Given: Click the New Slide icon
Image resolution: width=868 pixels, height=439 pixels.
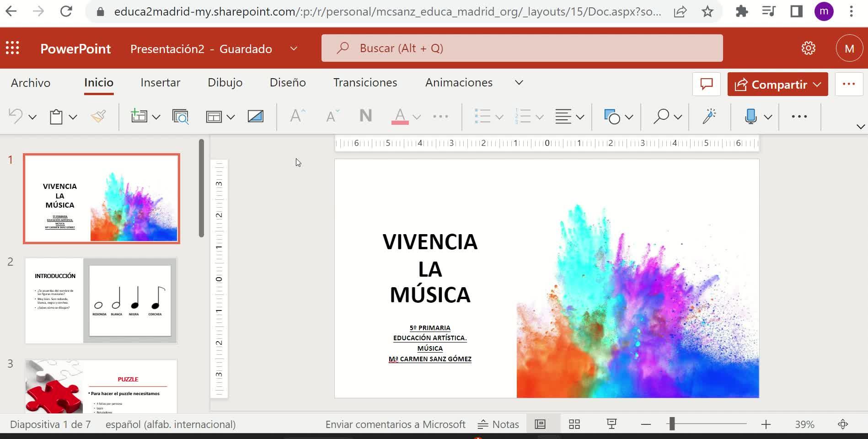Looking at the screenshot, I should coord(139,117).
